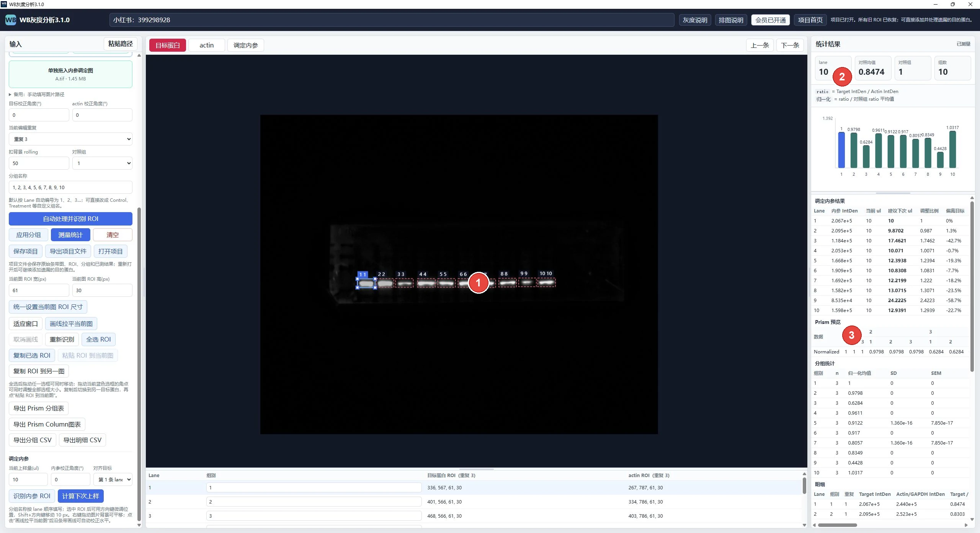Click 计算下次上样 button
This screenshot has width=980, height=533.
click(81, 496)
